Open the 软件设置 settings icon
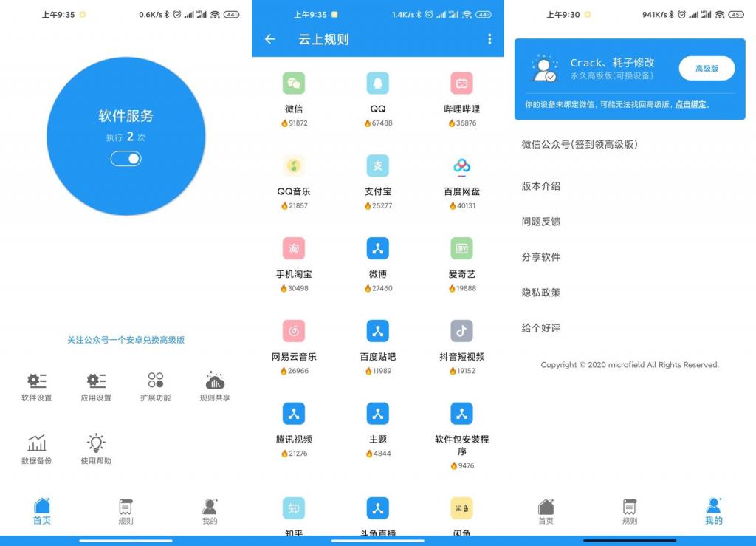This screenshot has width=756, height=546. 35,381
